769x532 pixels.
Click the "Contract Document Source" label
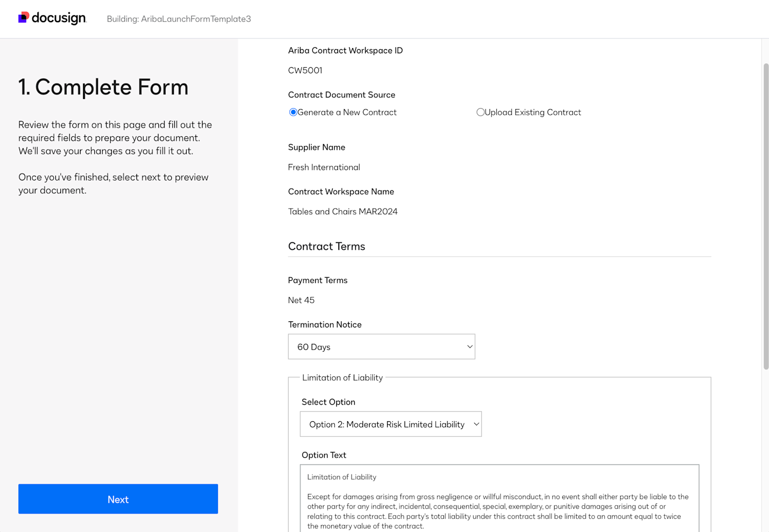[341, 94]
